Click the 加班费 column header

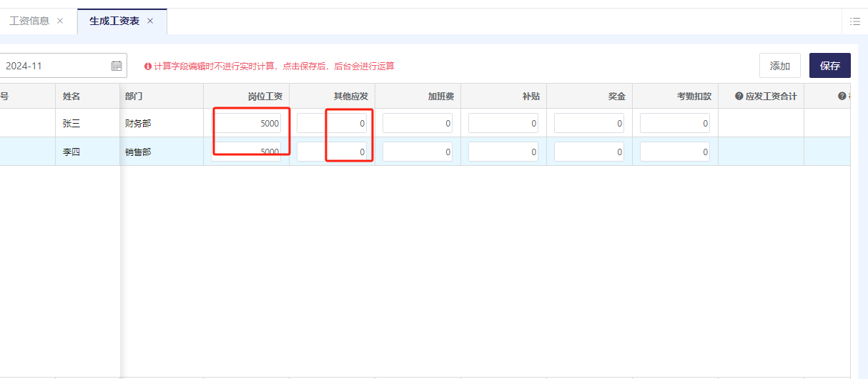coord(418,96)
